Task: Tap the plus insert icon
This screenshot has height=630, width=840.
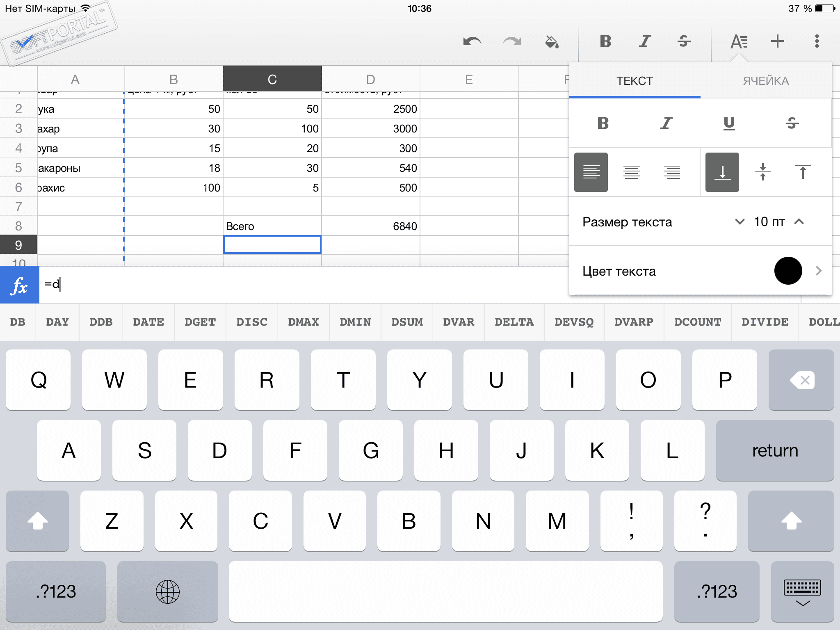Action: coord(777,41)
